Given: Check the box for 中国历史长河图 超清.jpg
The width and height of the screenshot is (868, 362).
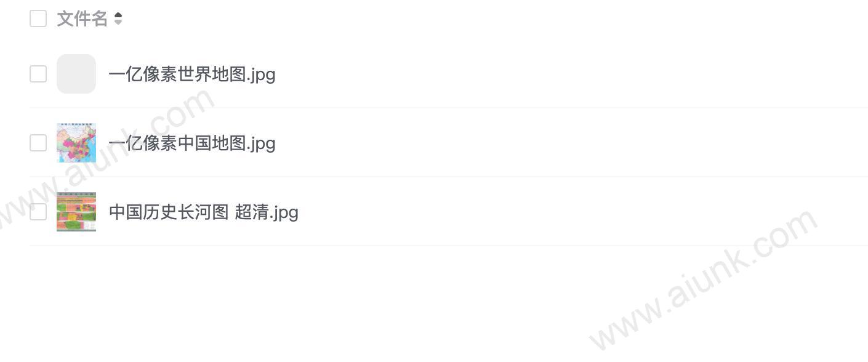Looking at the screenshot, I should (38, 212).
